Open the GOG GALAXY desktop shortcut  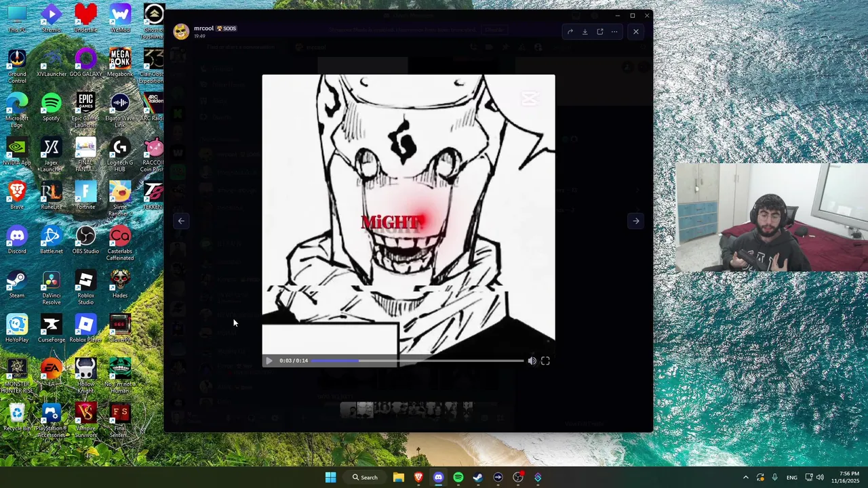[85, 62]
